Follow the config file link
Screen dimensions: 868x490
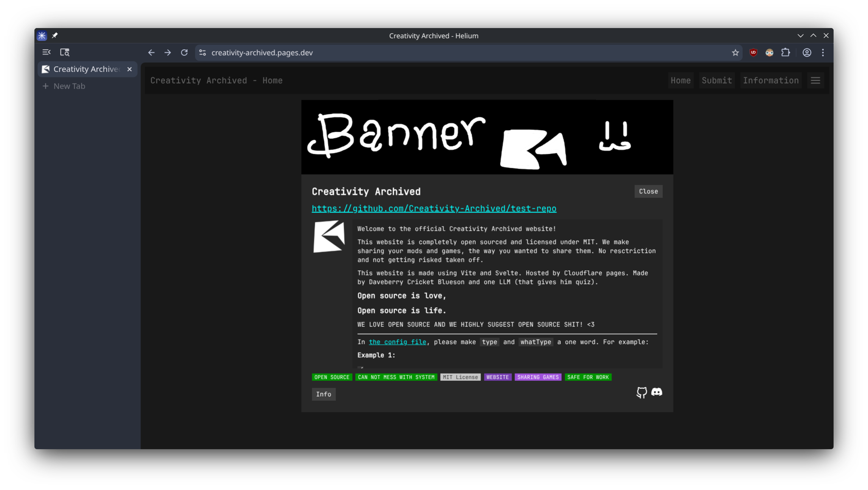click(397, 342)
